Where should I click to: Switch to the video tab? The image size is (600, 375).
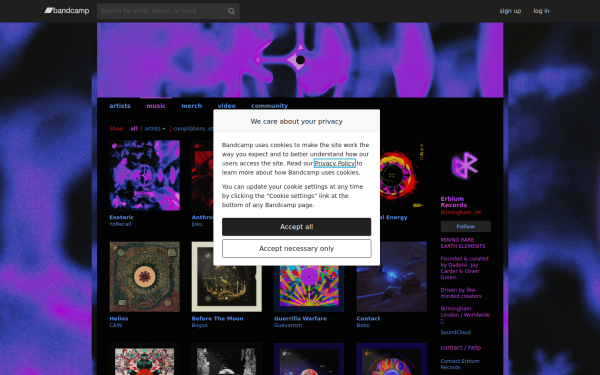point(227,106)
